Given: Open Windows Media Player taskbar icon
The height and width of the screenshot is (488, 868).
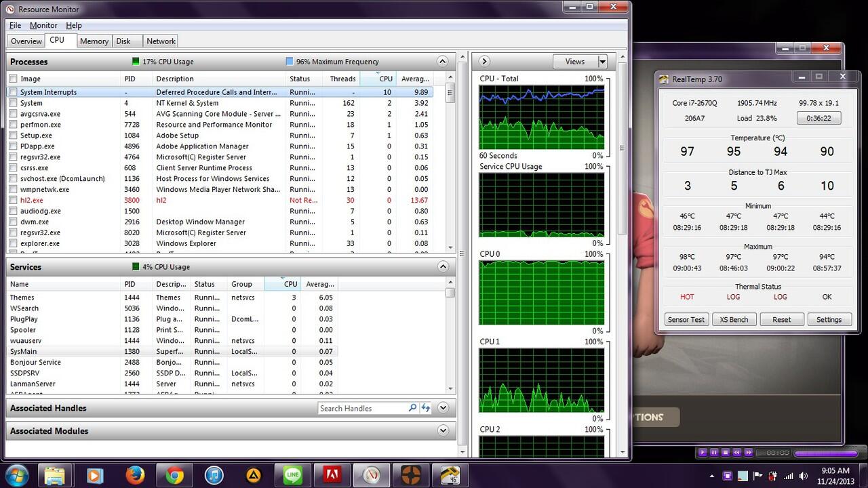Looking at the screenshot, I should pyautogui.click(x=95, y=476).
